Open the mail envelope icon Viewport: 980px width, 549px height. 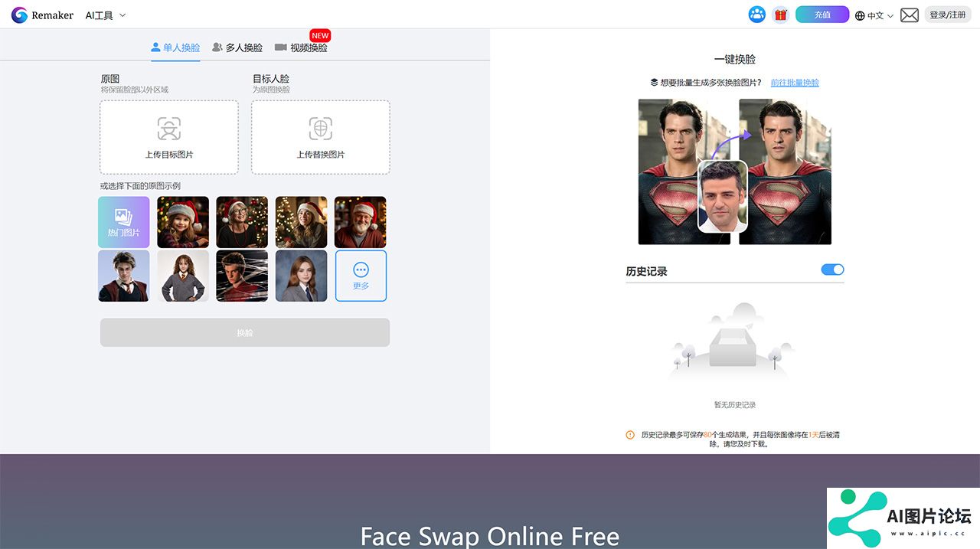(909, 15)
